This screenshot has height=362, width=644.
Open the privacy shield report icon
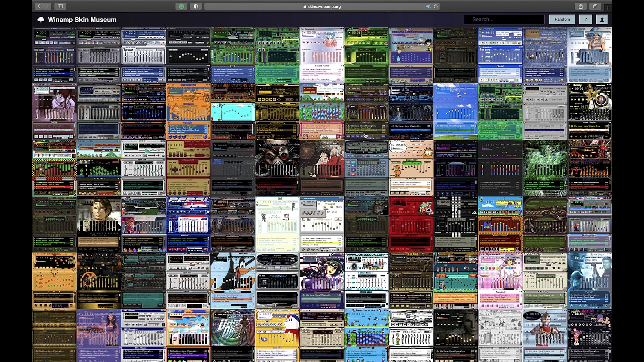tap(196, 6)
